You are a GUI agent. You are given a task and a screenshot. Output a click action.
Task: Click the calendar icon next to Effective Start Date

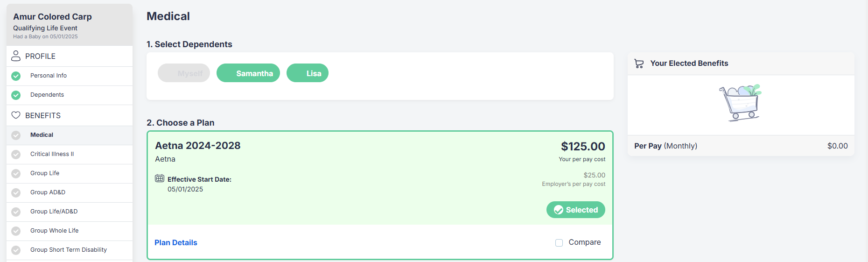(x=160, y=178)
